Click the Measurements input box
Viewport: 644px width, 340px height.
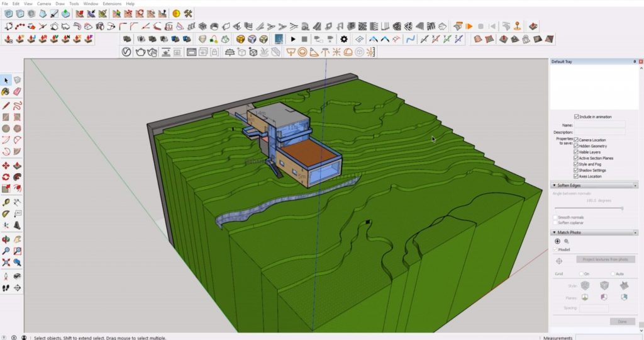(x=609, y=337)
